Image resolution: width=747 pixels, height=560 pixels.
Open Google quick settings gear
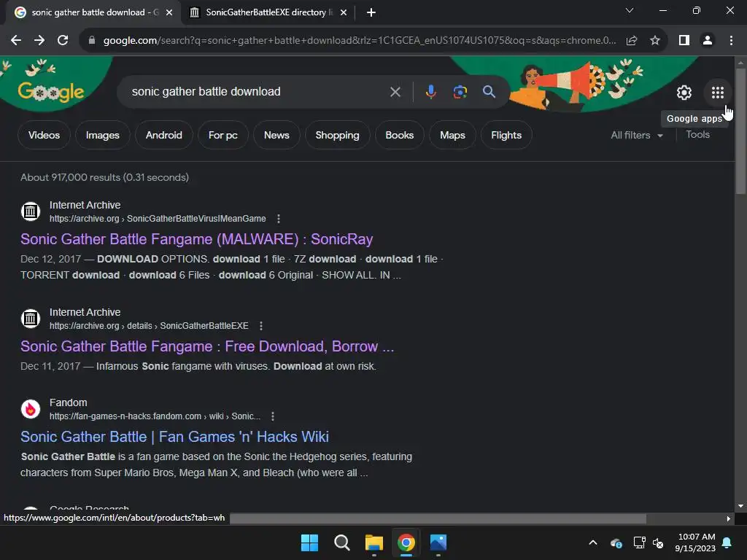[x=684, y=93]
